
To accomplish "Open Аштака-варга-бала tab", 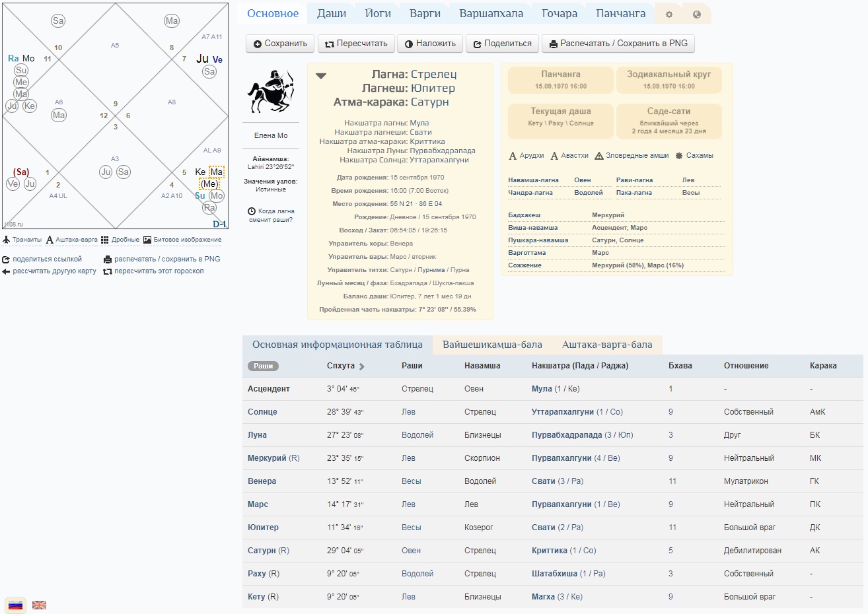I will pos(607,345).
